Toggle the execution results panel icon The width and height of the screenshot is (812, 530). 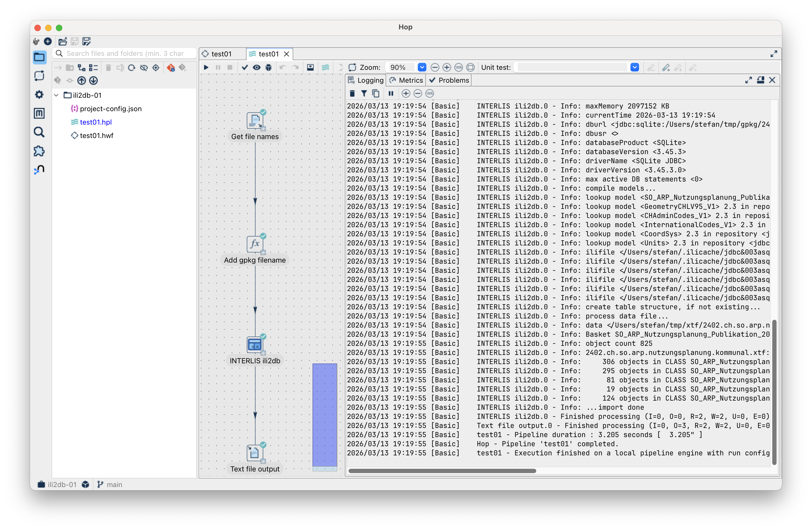[x=310, y=68]
